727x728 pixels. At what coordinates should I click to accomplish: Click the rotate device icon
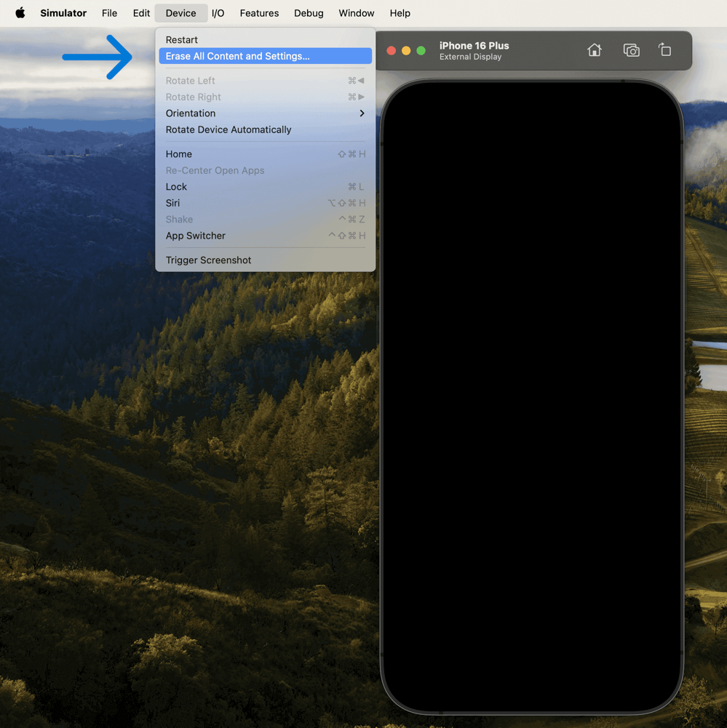(664, 50)
